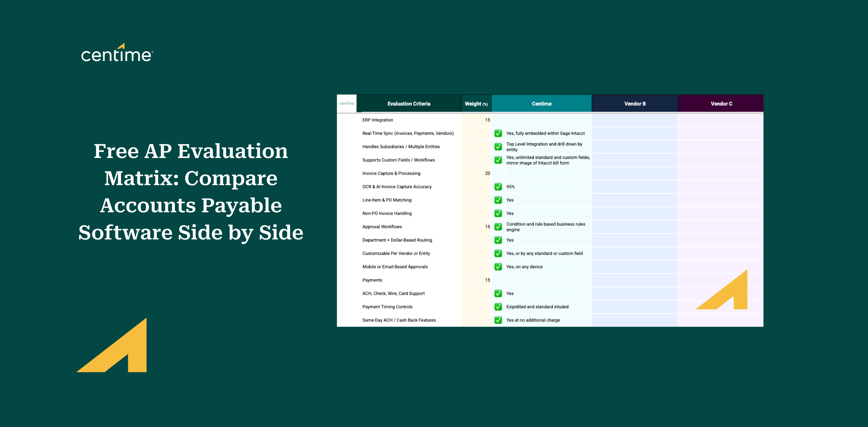Click weight value 20 for Invoice Capture
The image size is (868, 427).
pos(487,174)
